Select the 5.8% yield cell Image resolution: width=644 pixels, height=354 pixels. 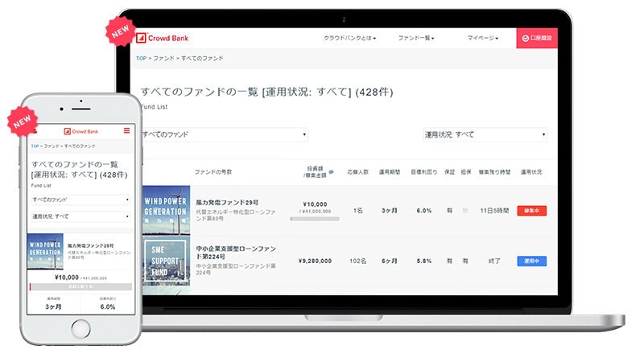[424, 261]
